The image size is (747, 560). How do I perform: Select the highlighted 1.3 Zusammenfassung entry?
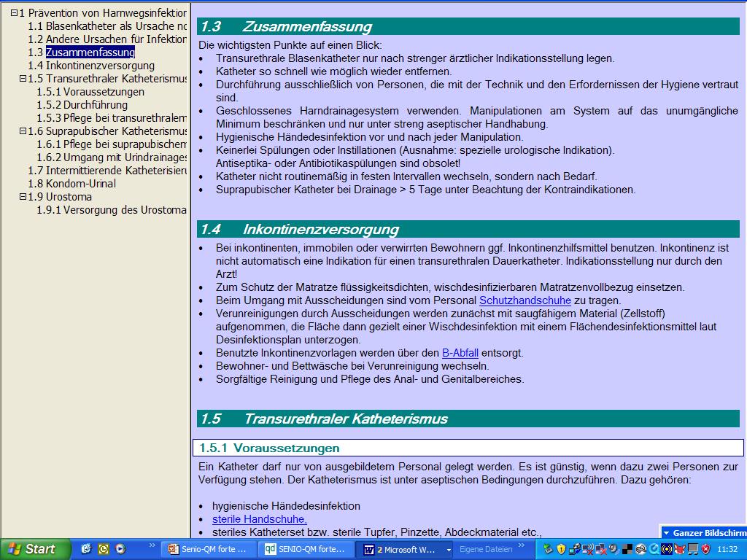coord(90,52)
